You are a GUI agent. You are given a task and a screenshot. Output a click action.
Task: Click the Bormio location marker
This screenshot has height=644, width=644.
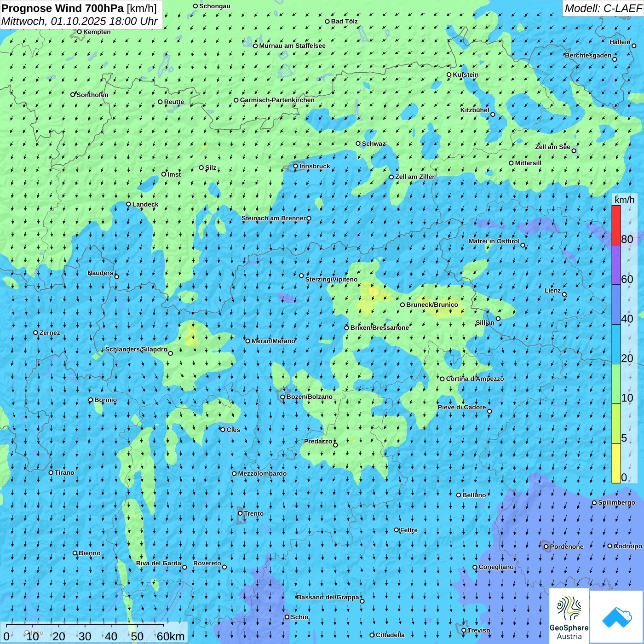(x=91, y=400)
